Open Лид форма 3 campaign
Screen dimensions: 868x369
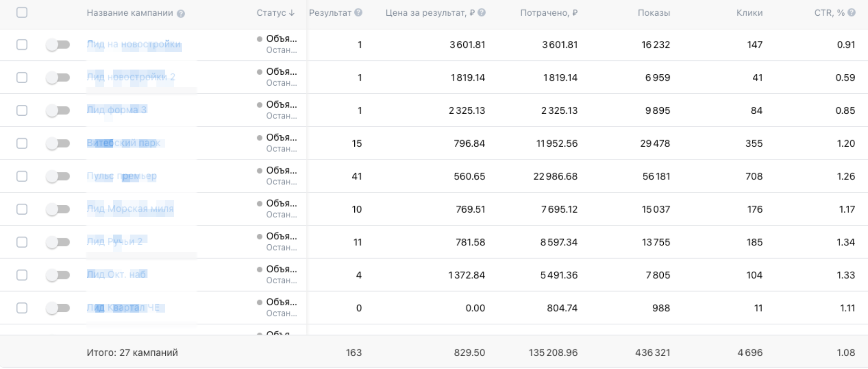tap(117, 110)
